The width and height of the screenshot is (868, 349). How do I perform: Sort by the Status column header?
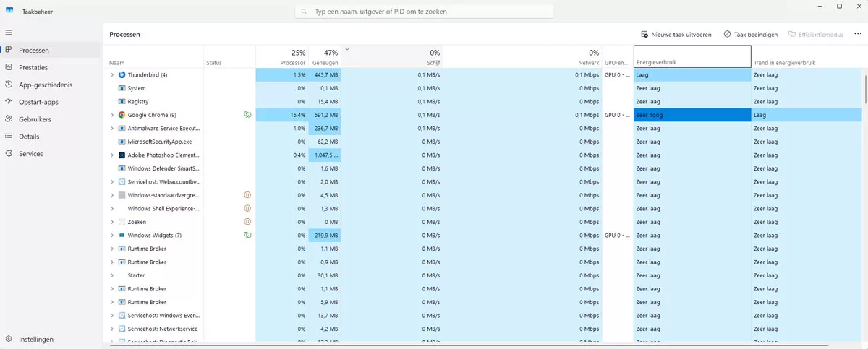pyautogui.click(x=229, y=57)
